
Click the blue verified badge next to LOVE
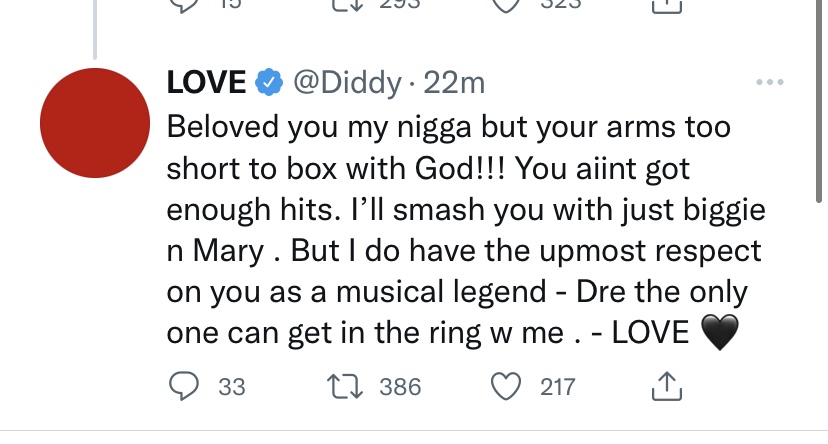269,82
